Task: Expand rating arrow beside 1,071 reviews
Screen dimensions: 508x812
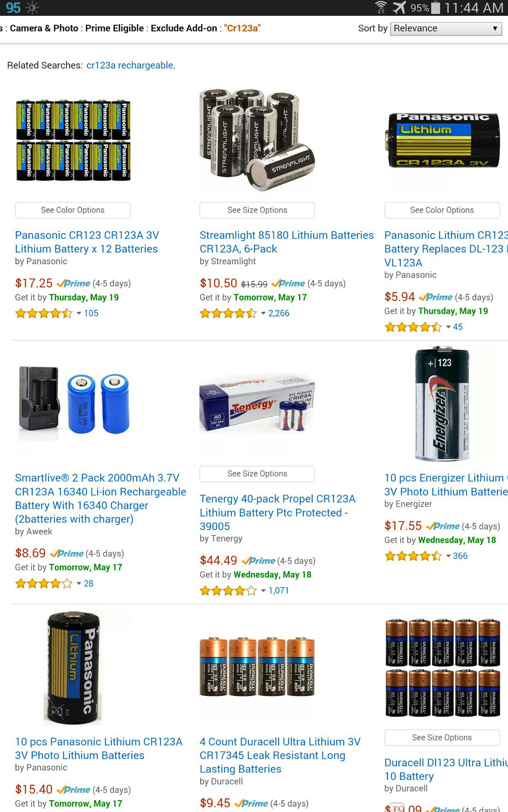Action: click(263, 590)
